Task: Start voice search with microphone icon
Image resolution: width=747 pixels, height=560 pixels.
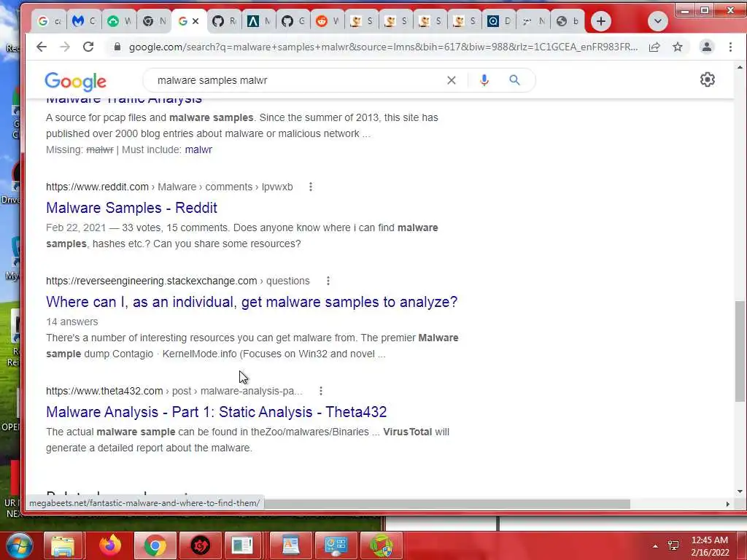Action: point(484,80)
